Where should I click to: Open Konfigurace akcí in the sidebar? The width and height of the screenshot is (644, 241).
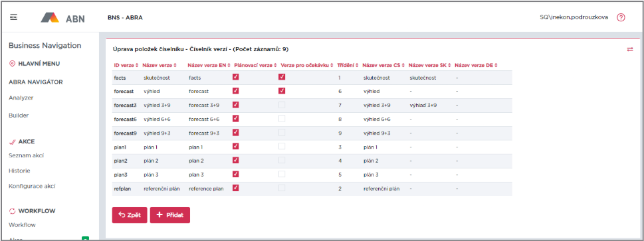tap(32, 186)
